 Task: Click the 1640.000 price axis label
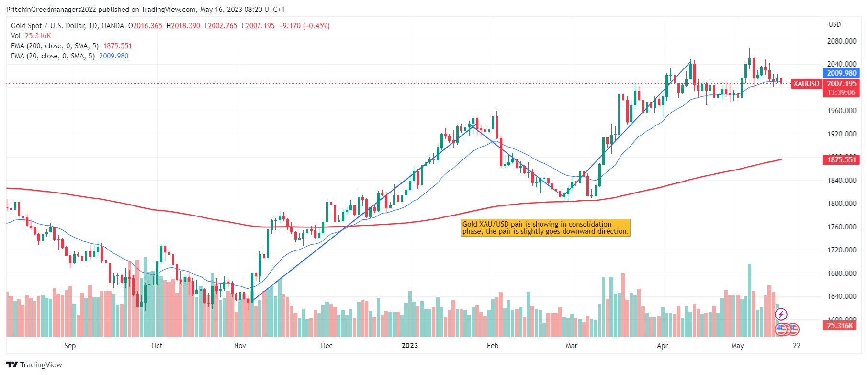(x=842, y=296)
